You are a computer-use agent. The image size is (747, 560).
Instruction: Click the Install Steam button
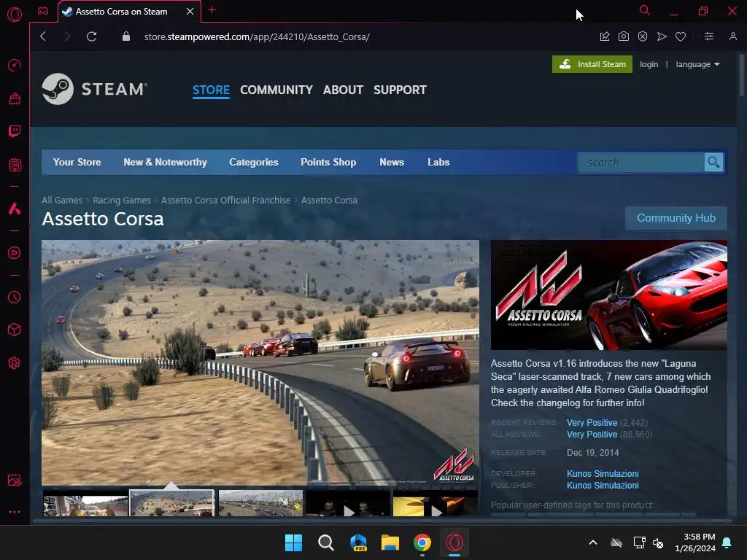click(592, 64)
